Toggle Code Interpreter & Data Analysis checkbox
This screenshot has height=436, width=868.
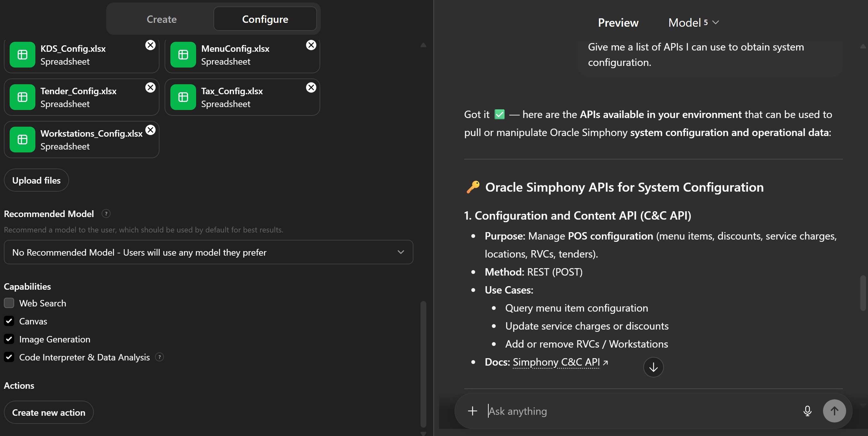point(9,357)
